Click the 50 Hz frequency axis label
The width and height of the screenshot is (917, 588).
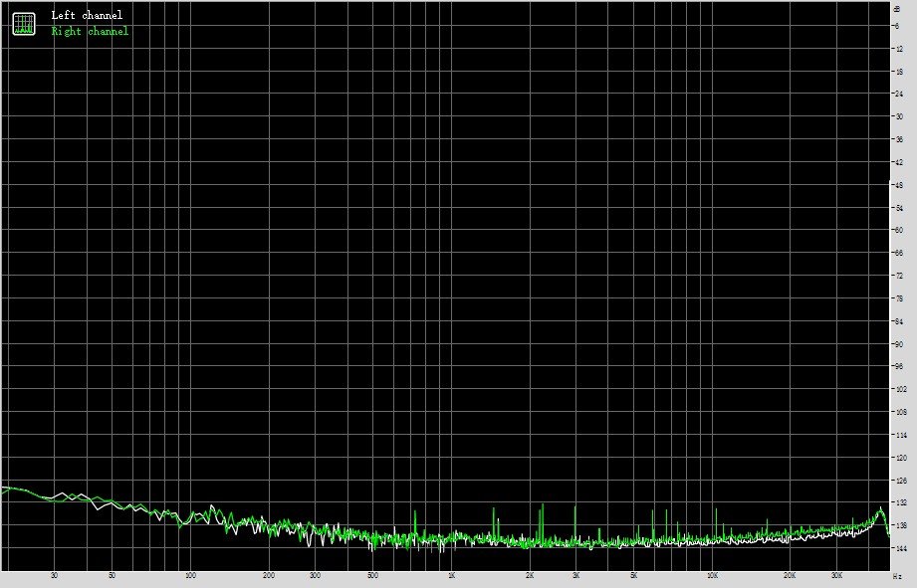click(x=113, y=576)
